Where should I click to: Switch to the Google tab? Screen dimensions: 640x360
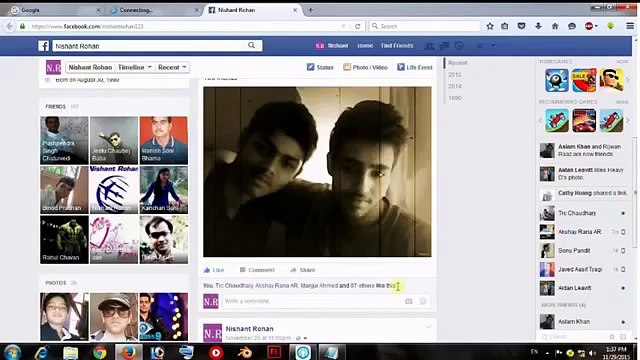(55, 10)
